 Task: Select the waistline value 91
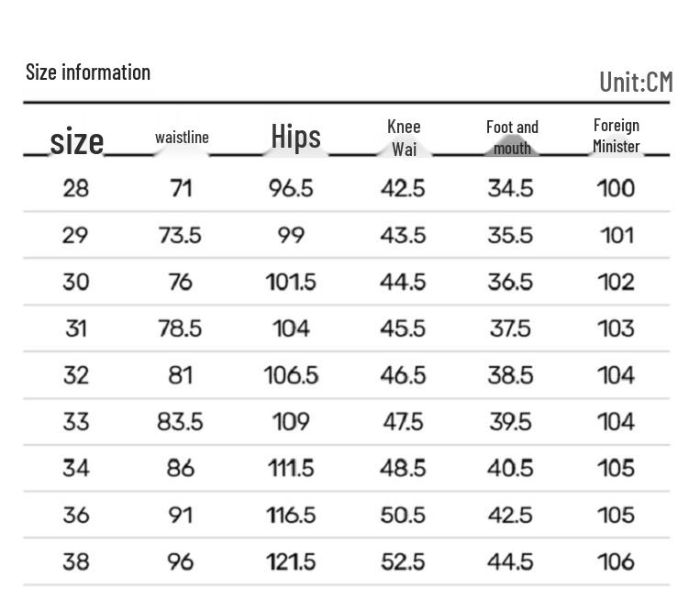click(181, 516)
